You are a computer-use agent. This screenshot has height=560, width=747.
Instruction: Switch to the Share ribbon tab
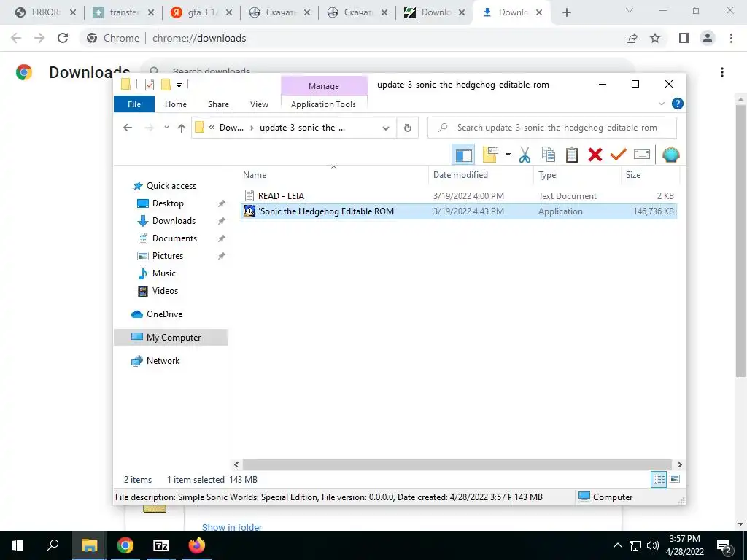click(218, 104)
